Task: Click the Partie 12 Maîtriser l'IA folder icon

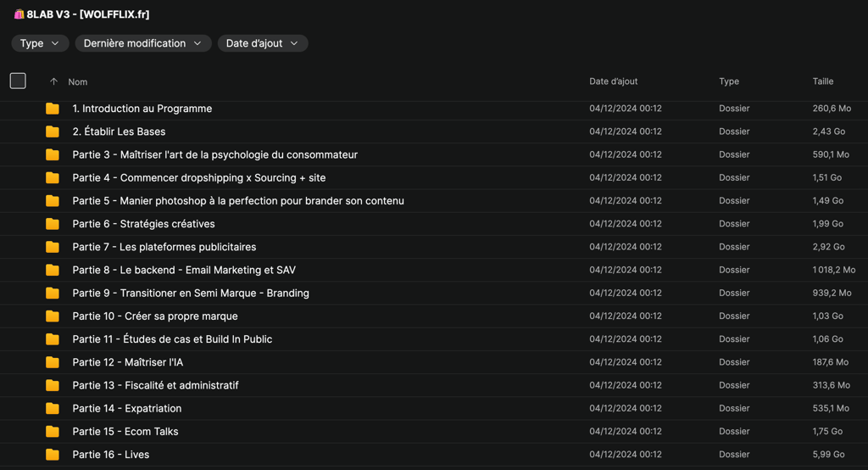Action: coord(53,362)
